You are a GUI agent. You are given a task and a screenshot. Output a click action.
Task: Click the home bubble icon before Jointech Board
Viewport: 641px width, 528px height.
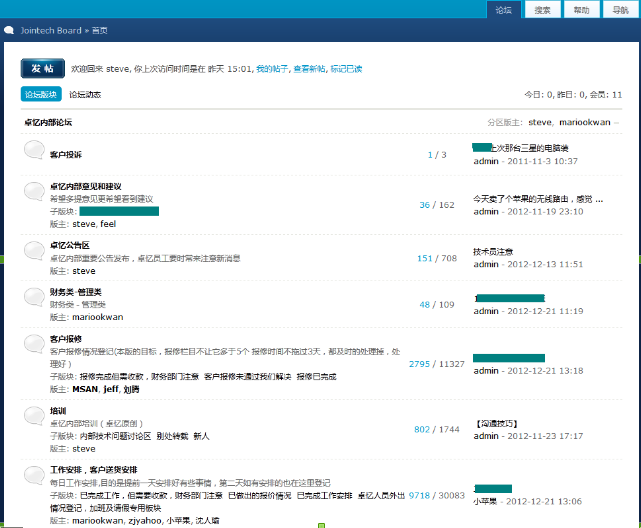[9, 31]
